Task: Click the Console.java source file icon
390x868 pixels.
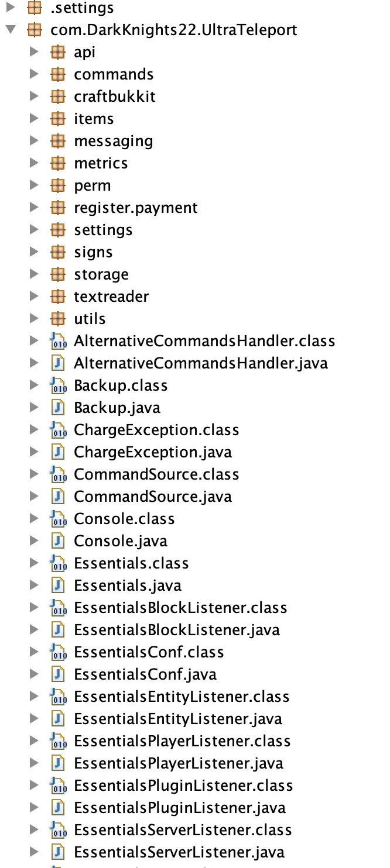Action: click(x=58, y=541)
